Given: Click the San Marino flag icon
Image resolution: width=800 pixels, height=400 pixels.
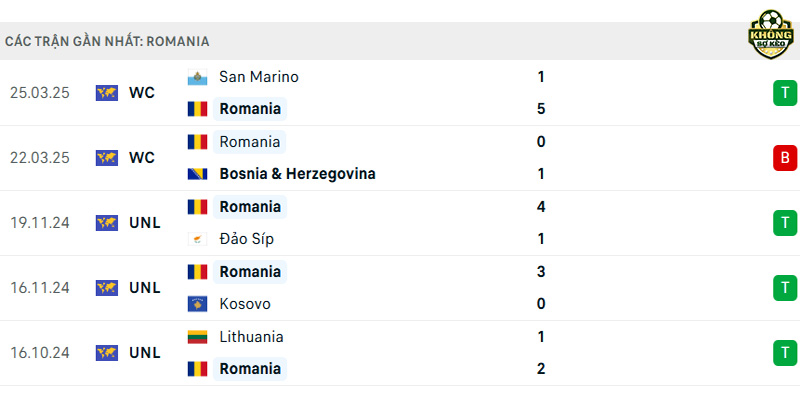Looking at the screenshot, I should coord(197,77).
